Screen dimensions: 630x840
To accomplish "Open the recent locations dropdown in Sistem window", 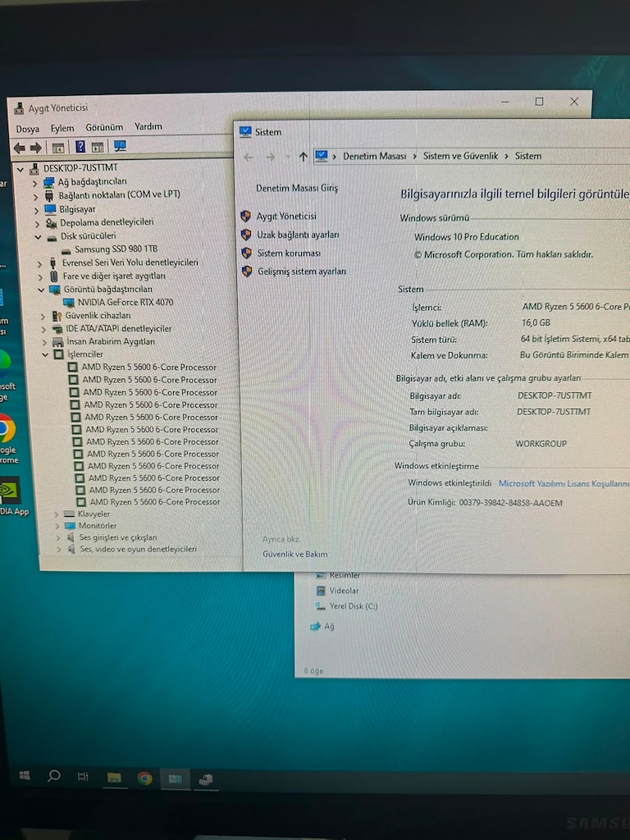I will pos(288,157).
